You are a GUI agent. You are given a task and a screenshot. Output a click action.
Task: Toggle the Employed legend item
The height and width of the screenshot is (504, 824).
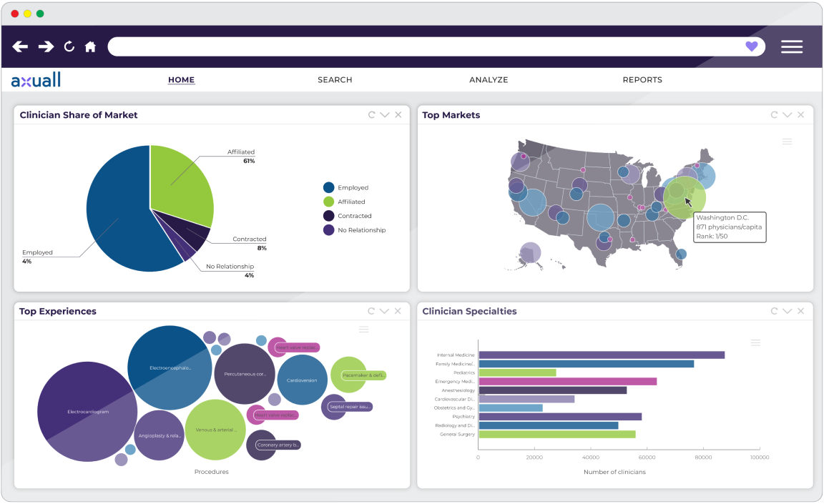(353, 187)
